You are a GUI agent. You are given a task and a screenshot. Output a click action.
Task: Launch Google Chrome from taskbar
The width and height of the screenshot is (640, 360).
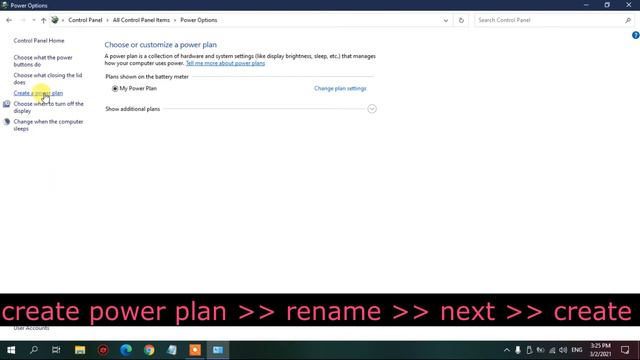149,350
